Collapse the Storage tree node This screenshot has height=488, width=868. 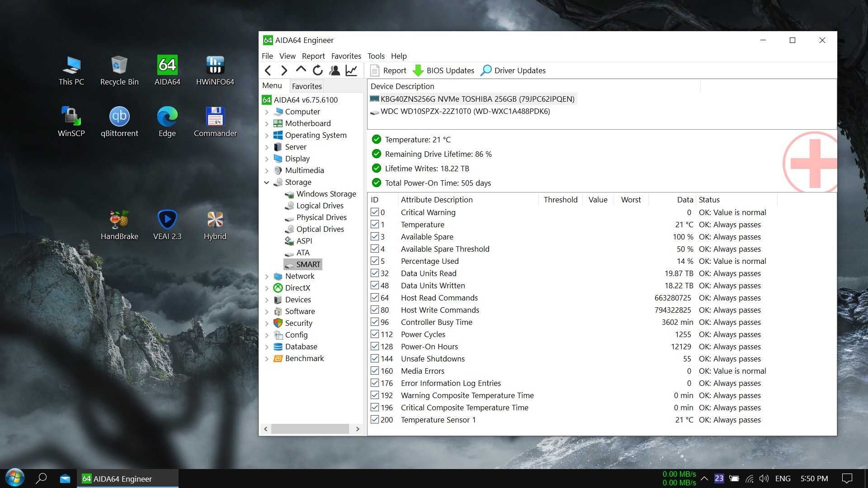[x=267, y=182]
